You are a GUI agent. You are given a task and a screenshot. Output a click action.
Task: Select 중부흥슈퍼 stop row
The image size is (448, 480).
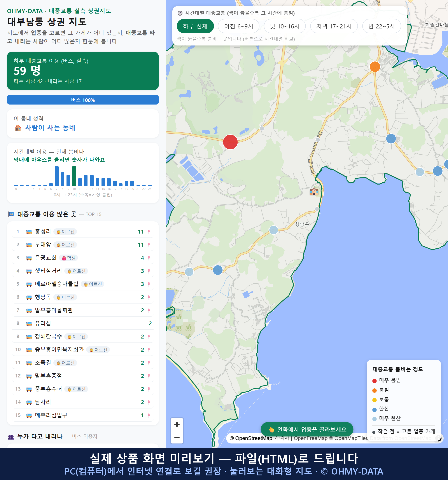point(83,389)
